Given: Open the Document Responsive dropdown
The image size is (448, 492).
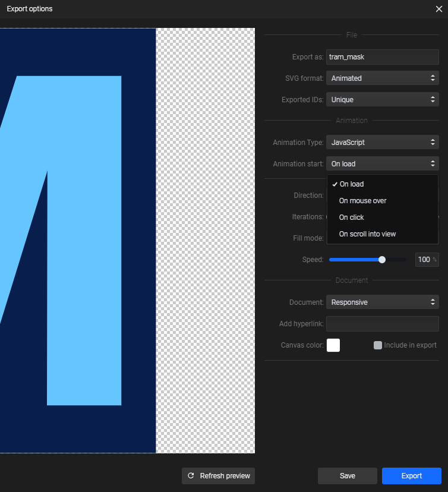Looking at the screenshot, I should point(382,302).
